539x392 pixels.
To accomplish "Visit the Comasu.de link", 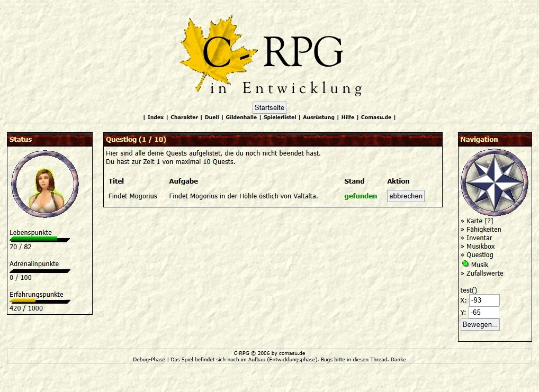I will tap(376, 117).
